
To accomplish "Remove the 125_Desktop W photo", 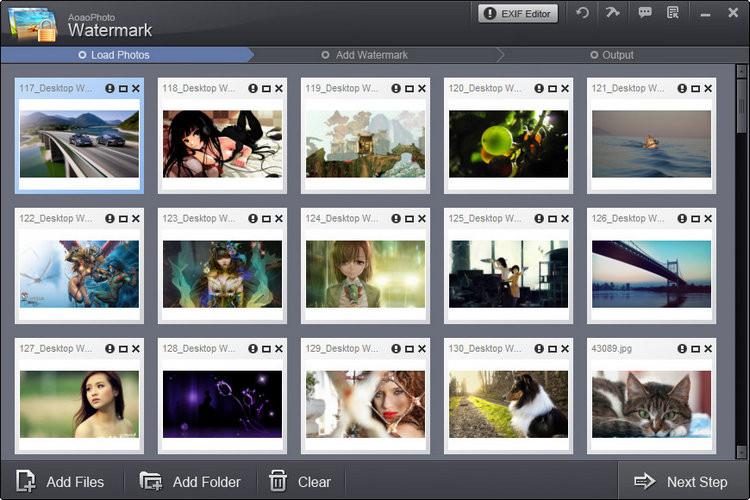I will [565, 219].
